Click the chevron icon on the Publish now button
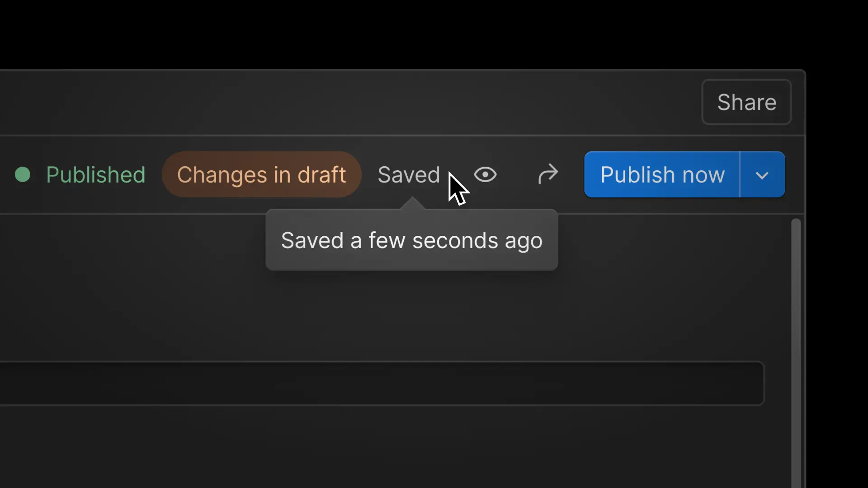 (762, 175)
